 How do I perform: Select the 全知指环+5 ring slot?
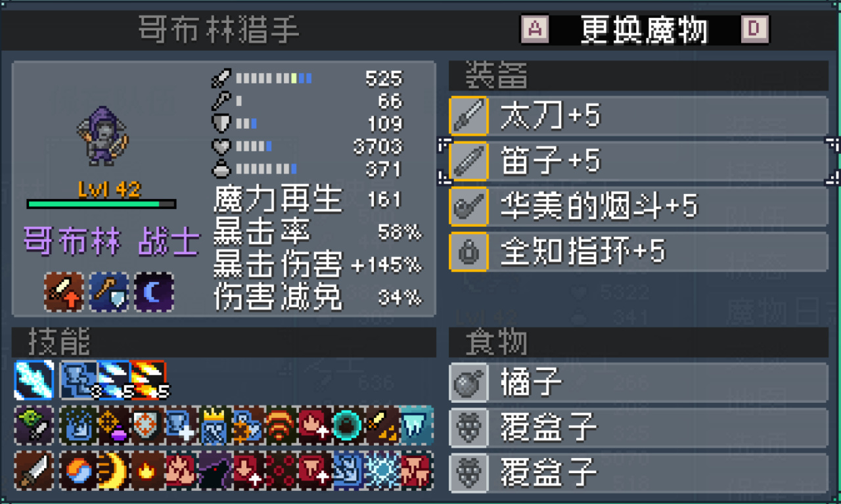(x=639, y=252)
